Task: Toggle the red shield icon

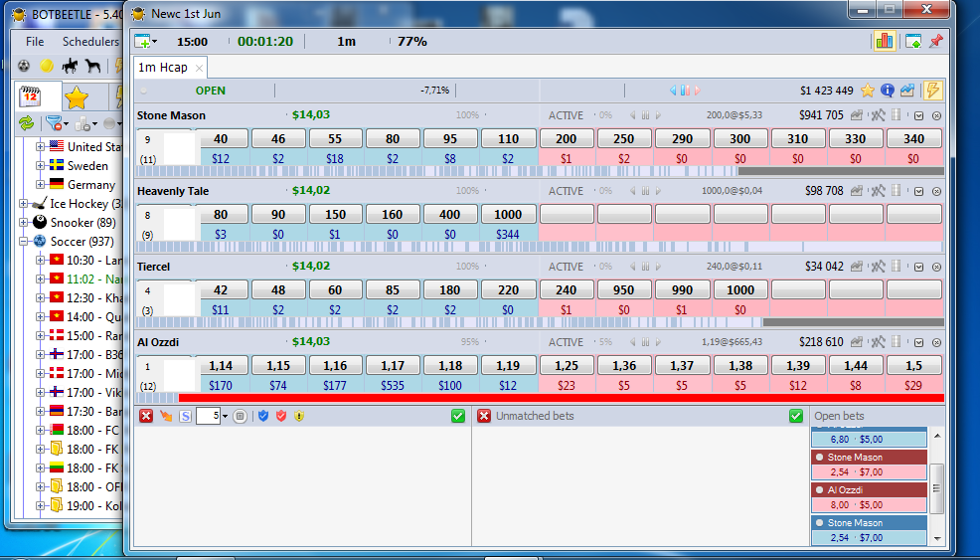Action: (x=281, y=416)
